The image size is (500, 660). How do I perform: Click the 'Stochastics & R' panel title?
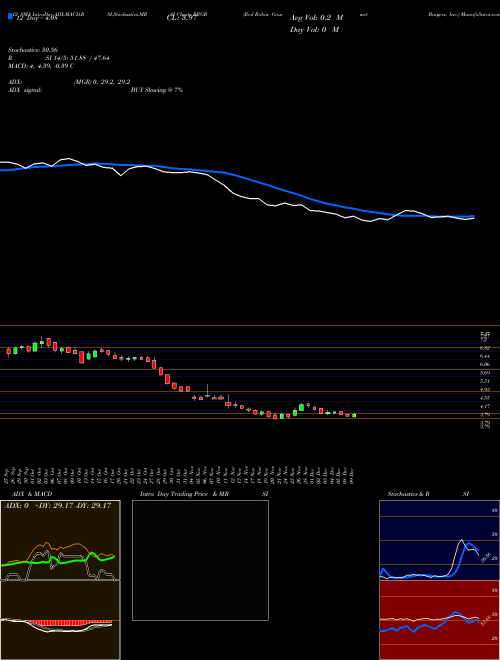click(408, 494)
